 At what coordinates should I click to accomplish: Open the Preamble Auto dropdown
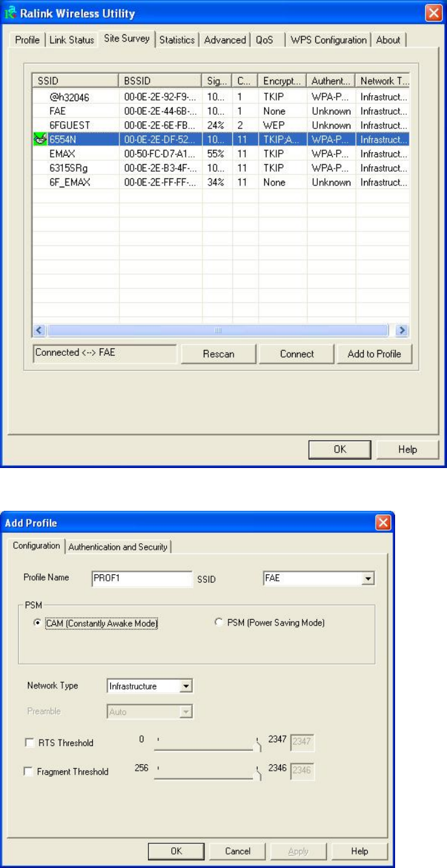tap(186, 712)
